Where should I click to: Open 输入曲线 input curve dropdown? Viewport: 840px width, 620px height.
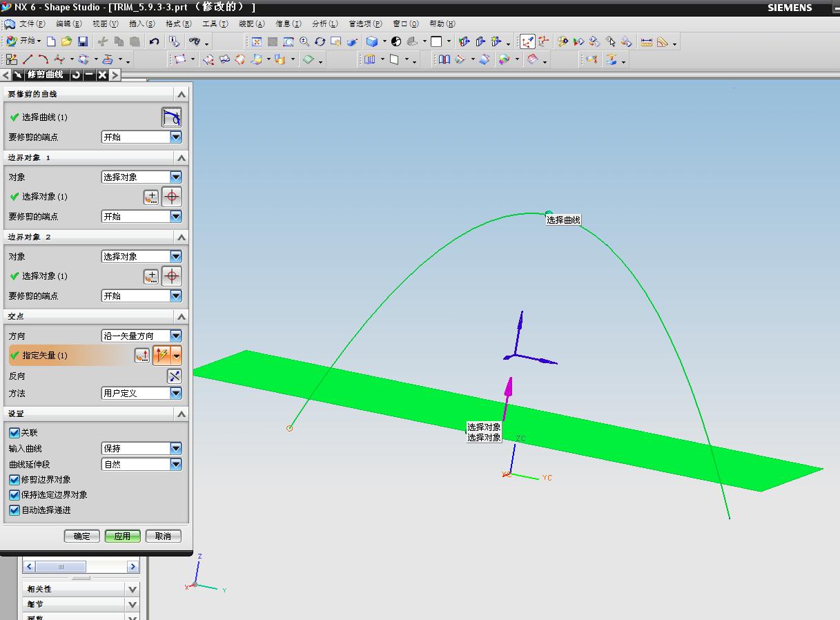tap(176, 448)
